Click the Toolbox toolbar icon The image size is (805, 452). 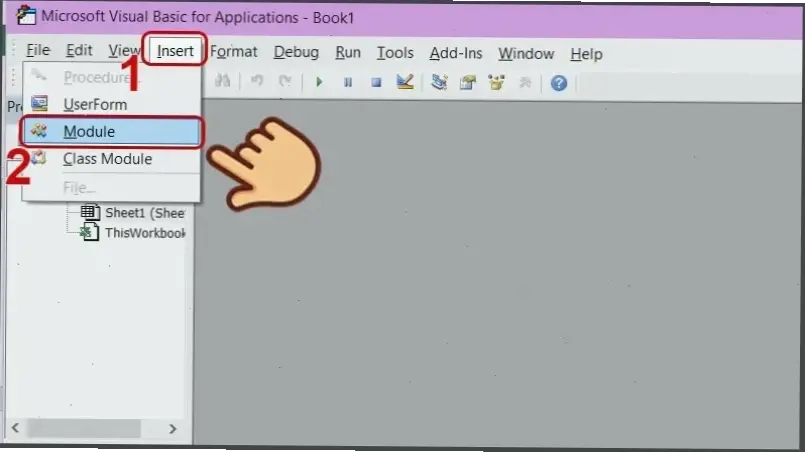(x=525, y=83)
